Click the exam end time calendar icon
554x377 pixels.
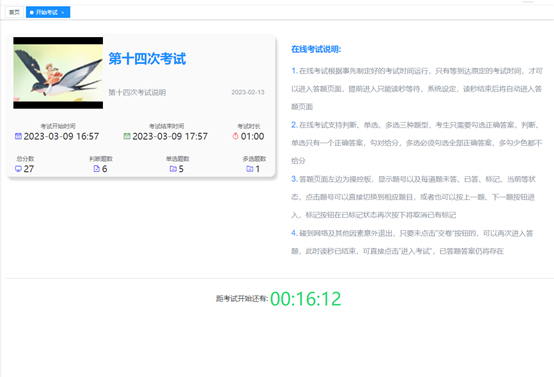point(127,136)
